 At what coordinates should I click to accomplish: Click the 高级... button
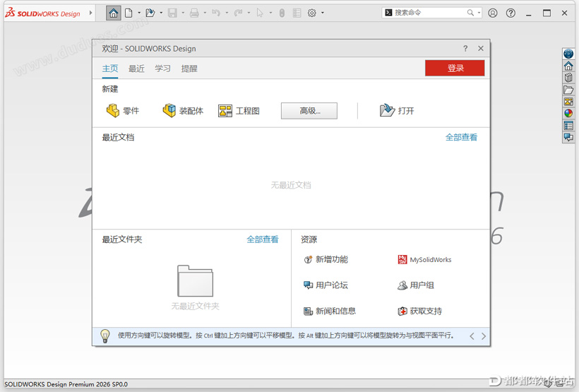[x=309, y=111]
